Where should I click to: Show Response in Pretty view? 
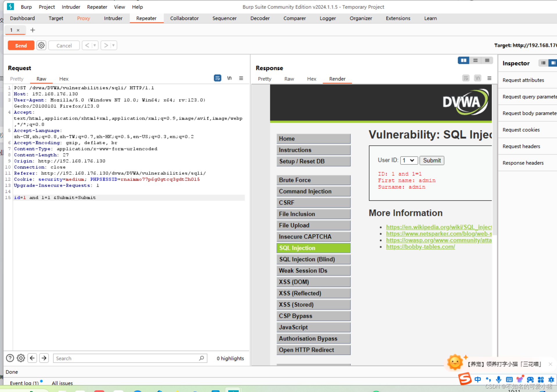(264, 79)
